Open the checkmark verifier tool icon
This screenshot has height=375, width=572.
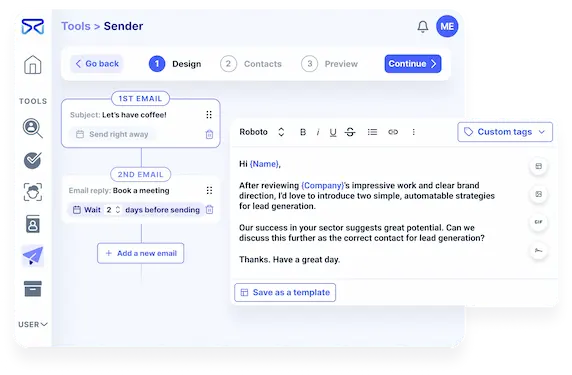point(32,160)
